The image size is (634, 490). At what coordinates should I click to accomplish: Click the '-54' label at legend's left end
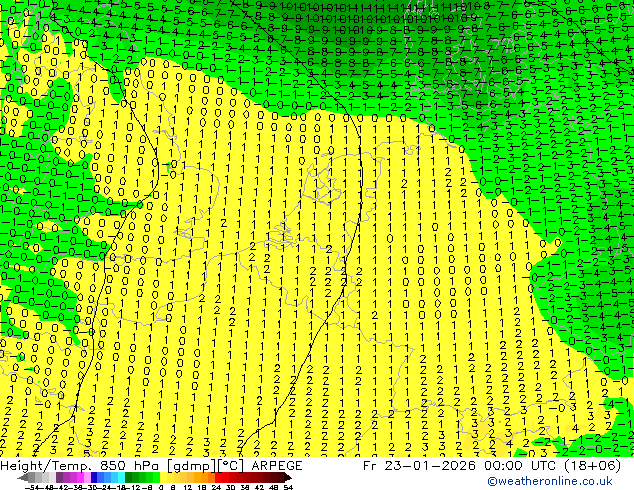click(33, 488)
